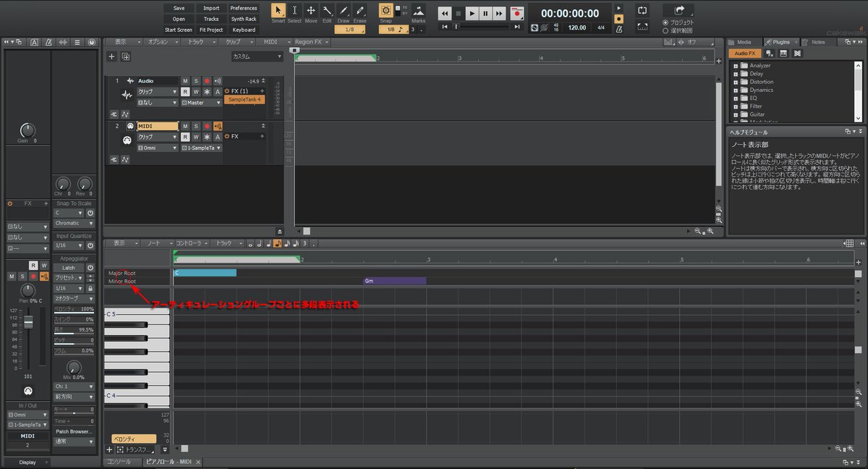Click the transport Record button
This screenshot has height=469, width=868.
[516, 13]
